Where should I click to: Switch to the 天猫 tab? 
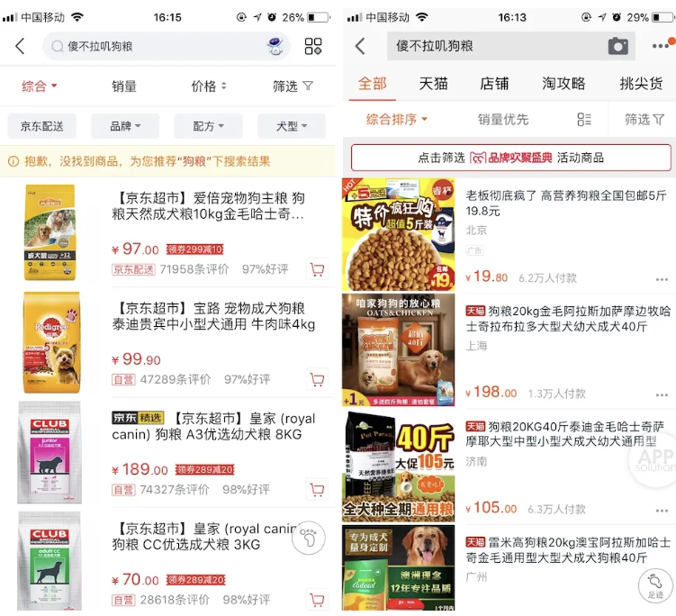click(x=433, y=83)
